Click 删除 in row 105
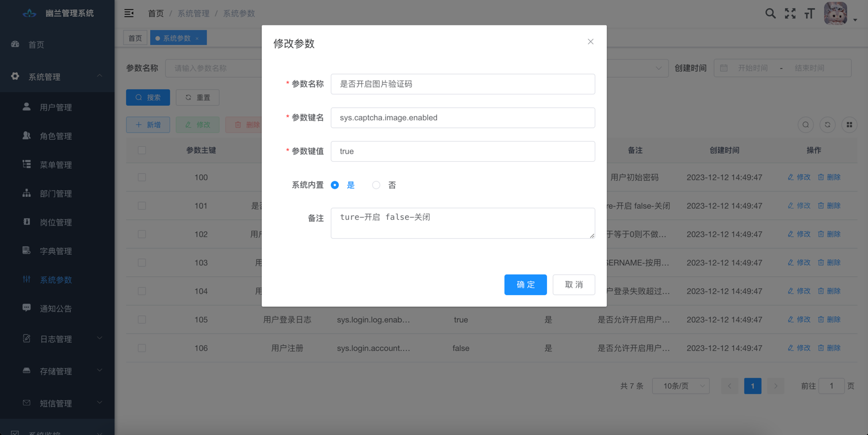The width and height of the screenshot is (868, 435). (829, 319)
